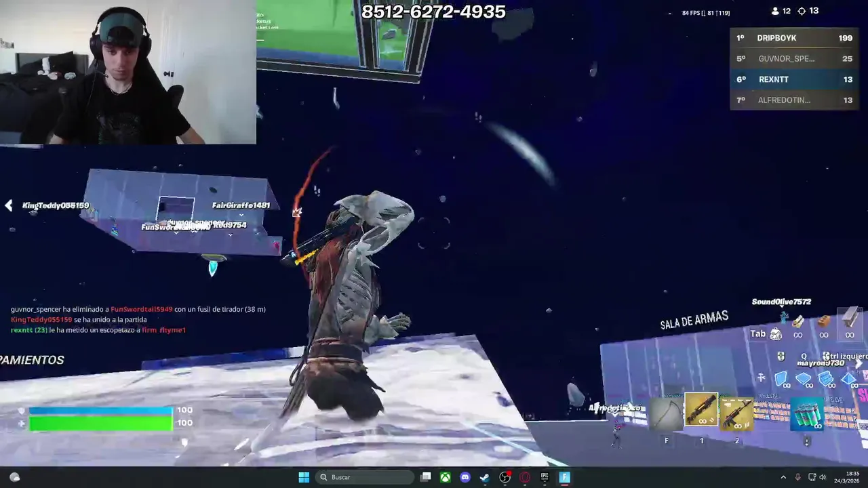The height and width of the screenshot is (488, 868).
Task: Open Discord from the taskbar
Action: click(465, 477)
